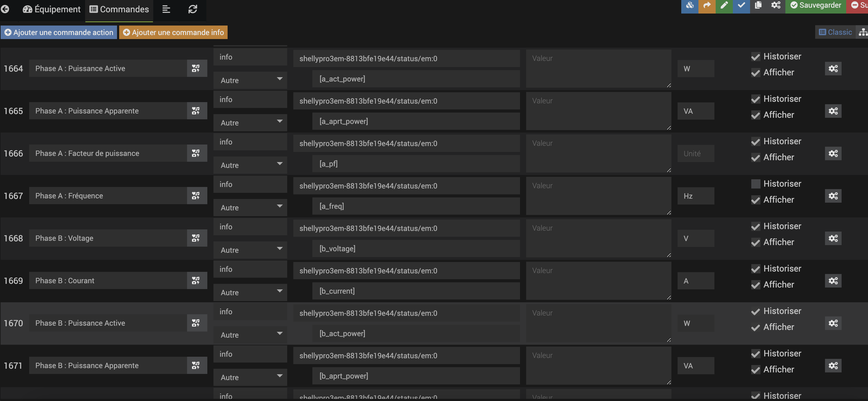Open the Équipement tab

(52, 9)
